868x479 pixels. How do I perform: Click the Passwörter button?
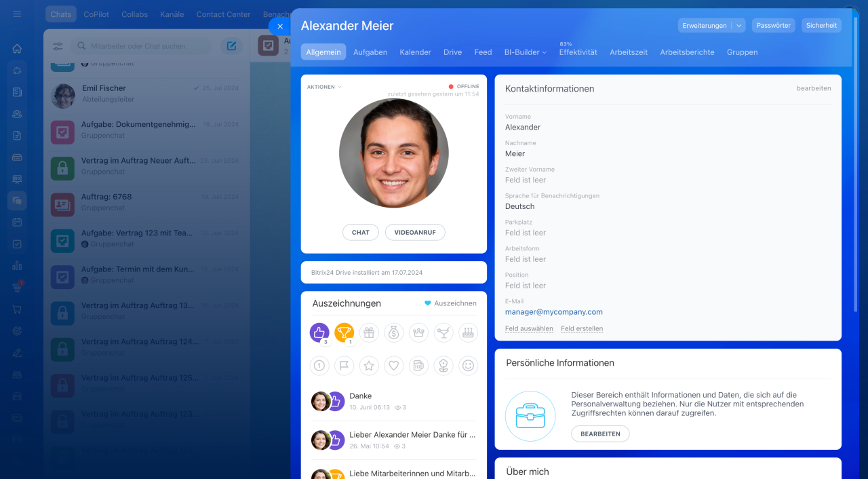click(x=773, y=25)
